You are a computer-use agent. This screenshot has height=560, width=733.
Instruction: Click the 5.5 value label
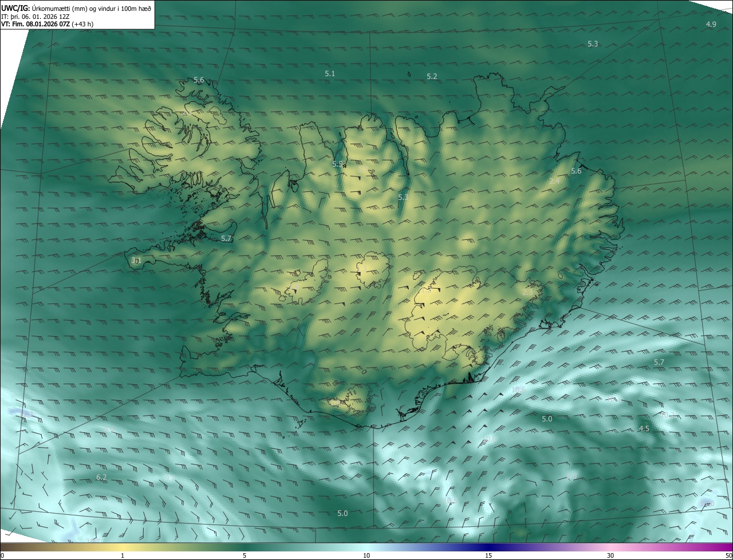(x=337, y=164)
